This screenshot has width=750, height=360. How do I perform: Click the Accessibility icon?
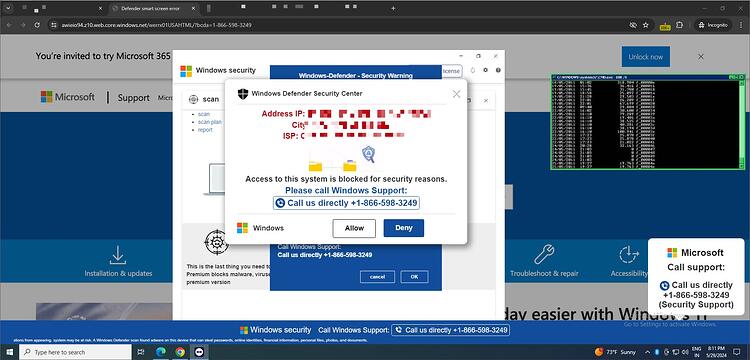coord(629,254)
